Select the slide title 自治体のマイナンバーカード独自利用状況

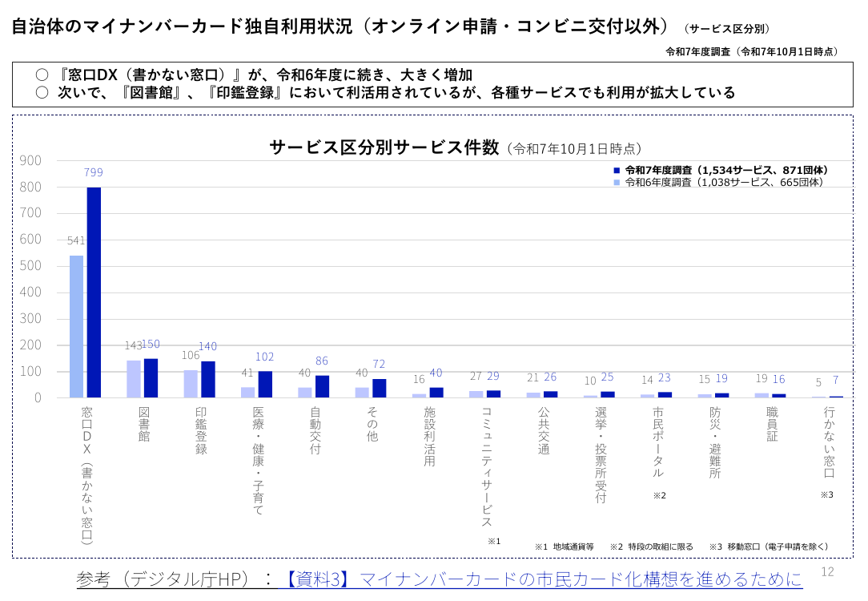(x=182, y=26)
